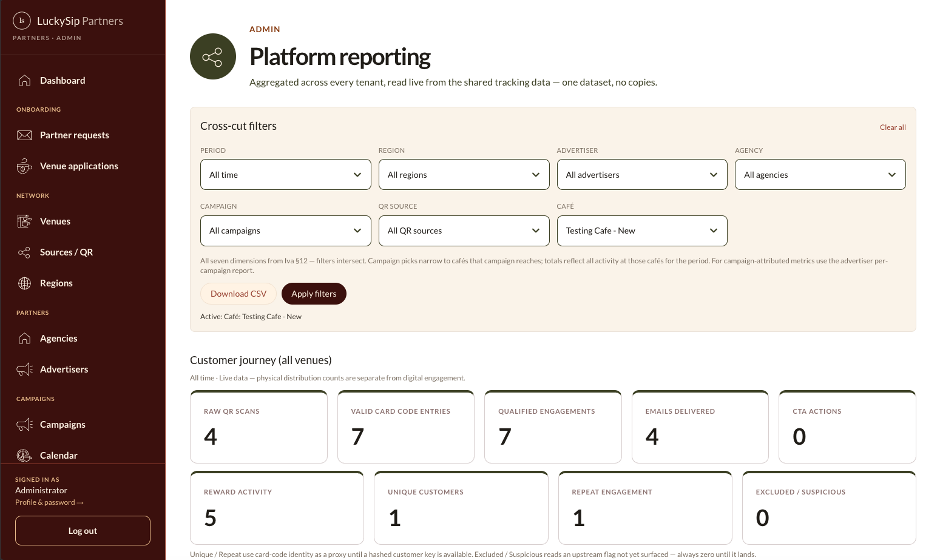Click the LuckySip logo icon
The image size is (940, 560).
coord(22,21)
